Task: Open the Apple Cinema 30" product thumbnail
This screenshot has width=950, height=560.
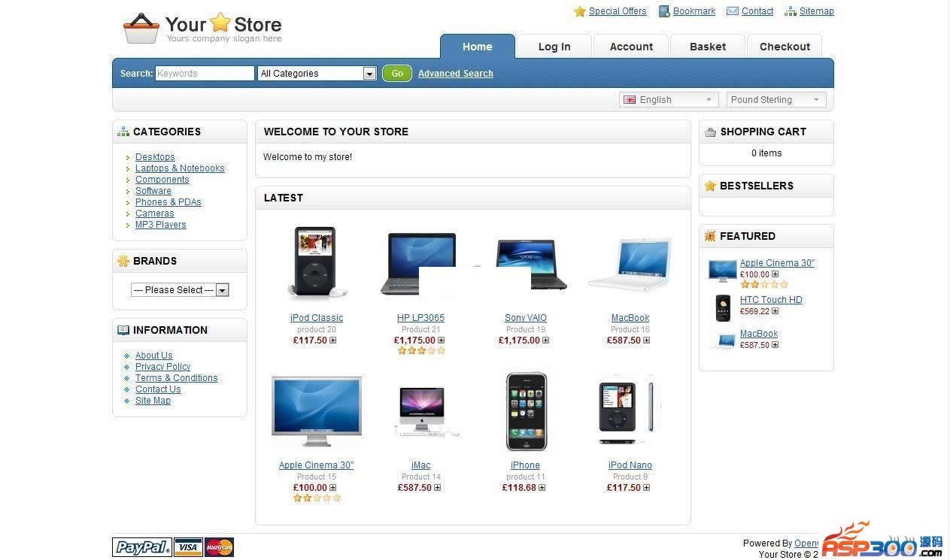Action: coord(317,412)
